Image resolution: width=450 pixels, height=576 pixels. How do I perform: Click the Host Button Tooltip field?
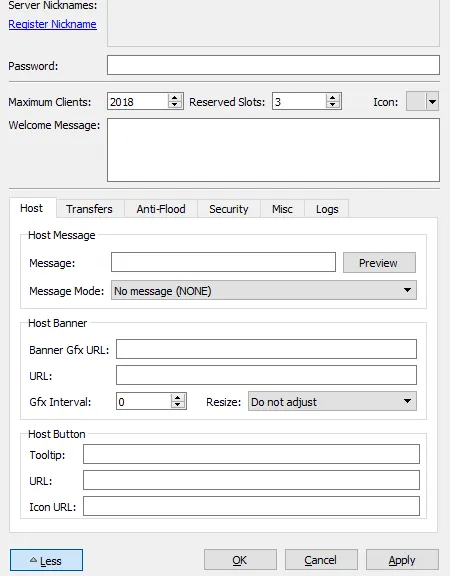point(251,454)
